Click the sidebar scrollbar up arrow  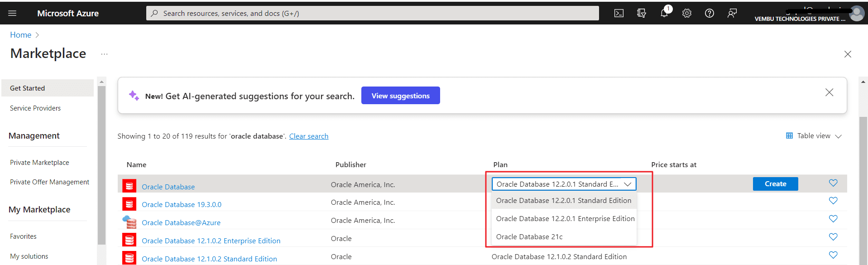101,82
